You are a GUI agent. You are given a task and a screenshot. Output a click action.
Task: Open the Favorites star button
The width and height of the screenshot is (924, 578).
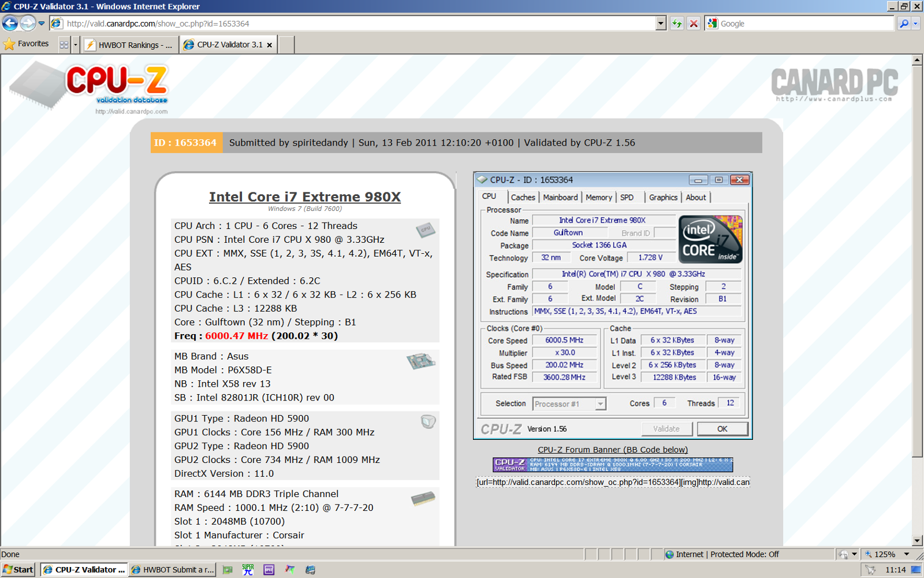pos(27,44)
